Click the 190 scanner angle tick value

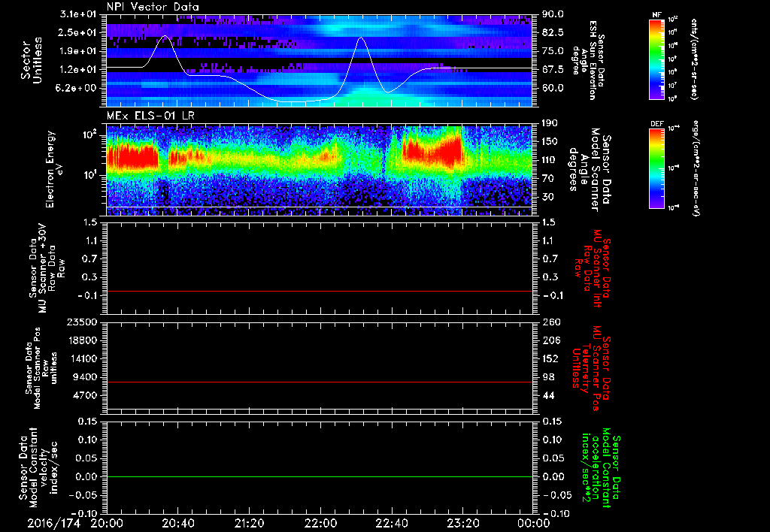click(x=550, y=123)
